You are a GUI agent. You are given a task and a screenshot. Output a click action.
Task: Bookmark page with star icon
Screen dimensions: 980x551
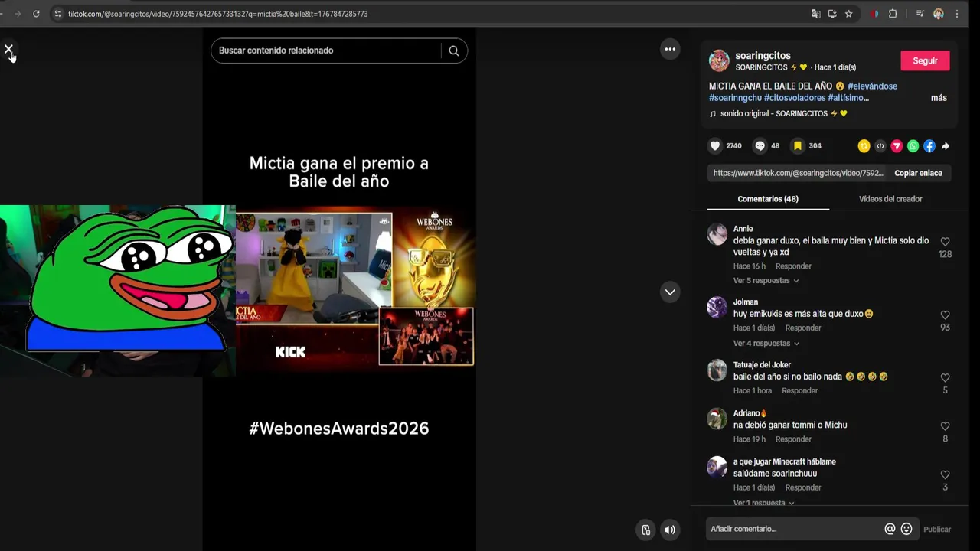(x=848, y=14)
